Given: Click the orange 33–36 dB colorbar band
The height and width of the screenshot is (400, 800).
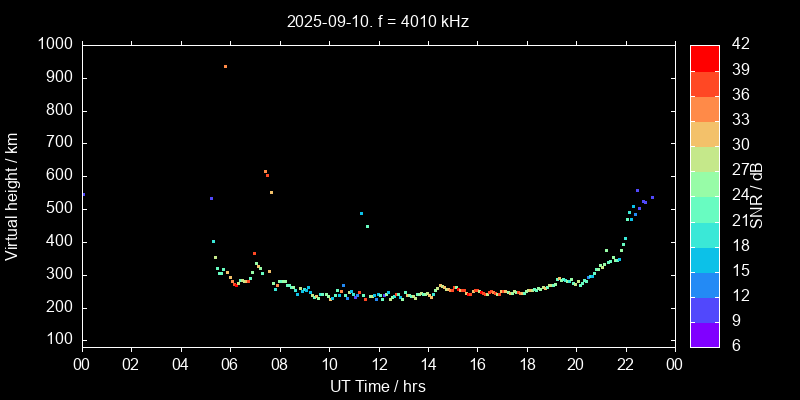Looking at the screenshot, I should point(704,108).
